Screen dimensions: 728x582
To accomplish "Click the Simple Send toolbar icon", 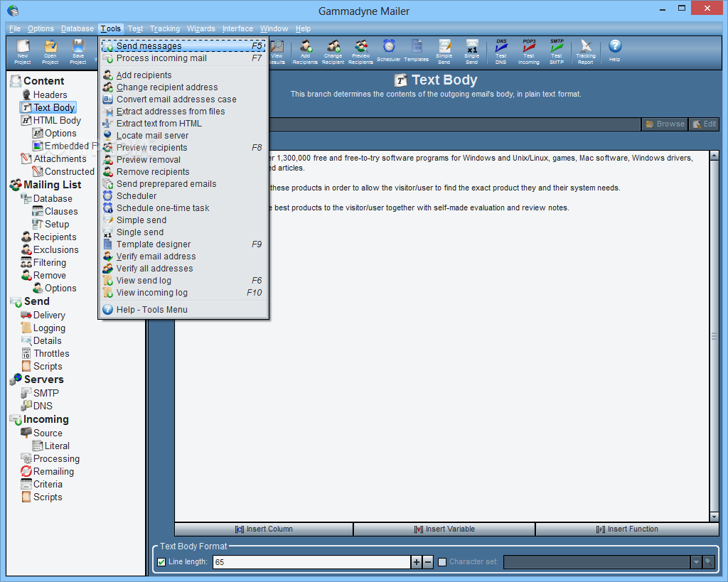I will [x=444, y=51].
